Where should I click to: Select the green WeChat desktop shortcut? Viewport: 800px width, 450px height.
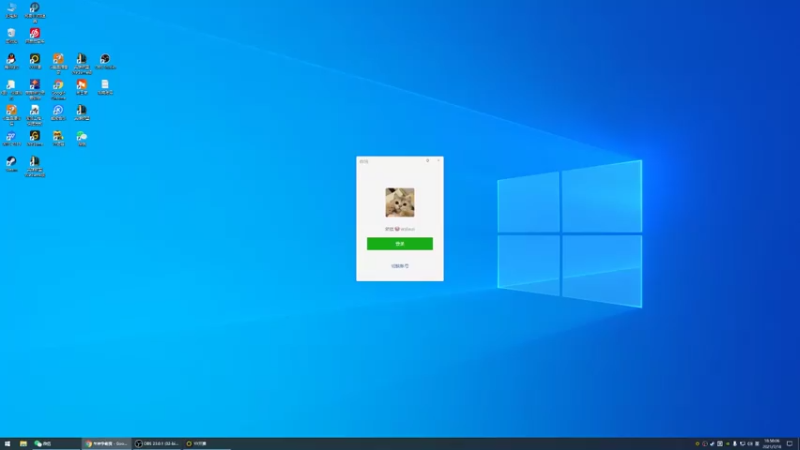pyautogui.click(x=82, y=139)
